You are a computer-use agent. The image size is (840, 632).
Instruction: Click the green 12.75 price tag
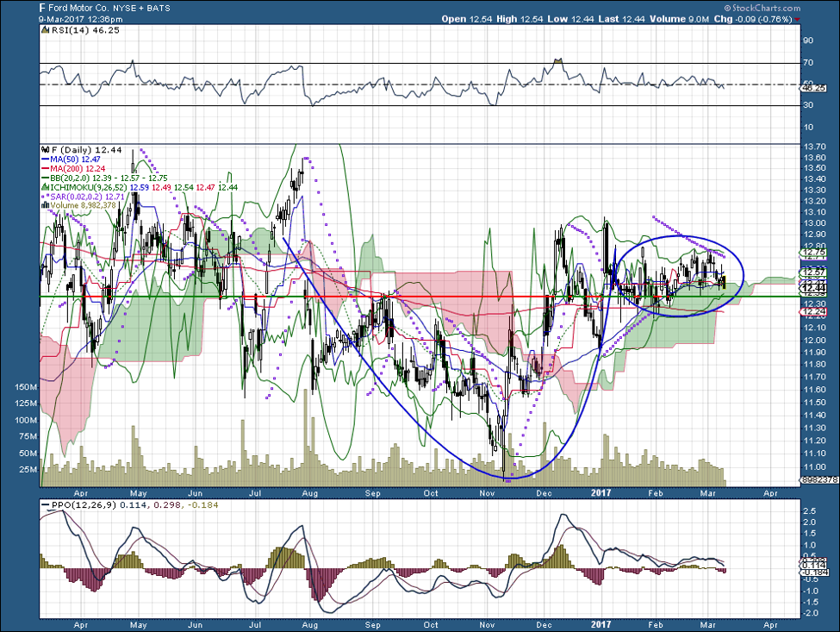pyautogui.click(x=814, y=253)
